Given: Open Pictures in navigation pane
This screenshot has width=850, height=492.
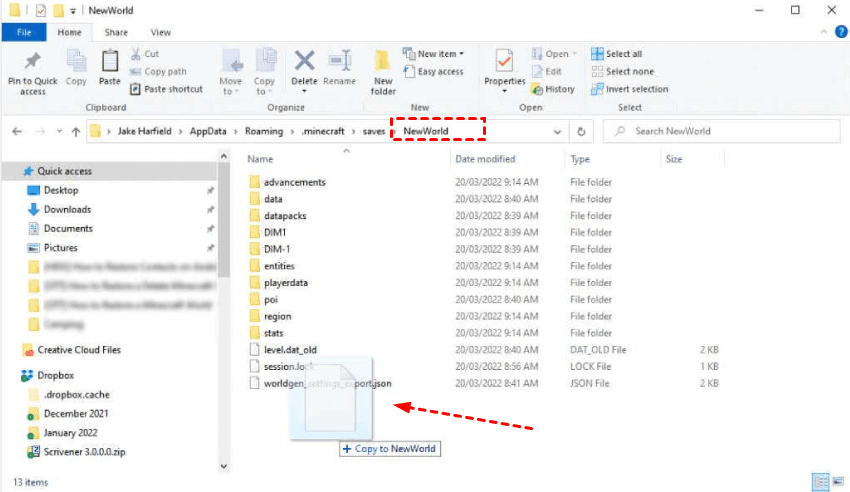Looking at the screenshot, I should (x=60, y=248).
